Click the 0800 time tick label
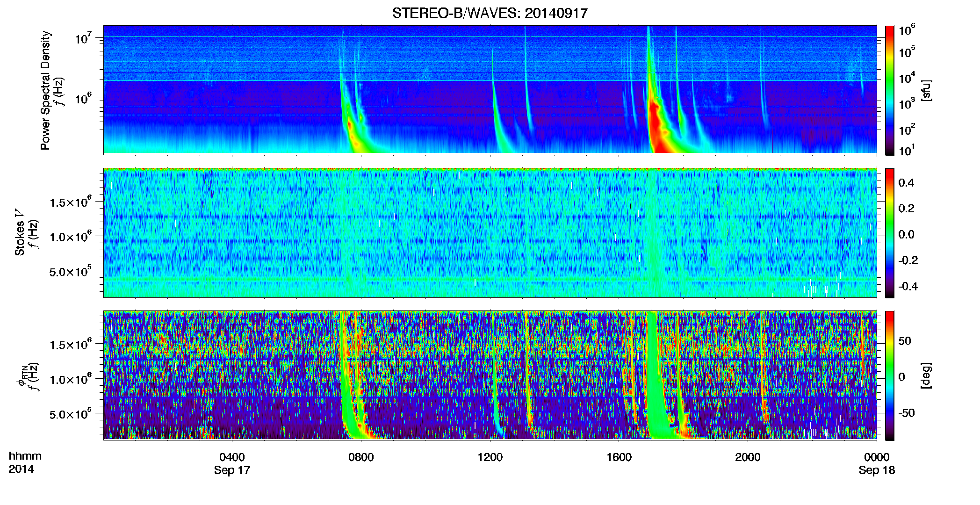Viewport: 980px width, 505px height. pos(361,457)
